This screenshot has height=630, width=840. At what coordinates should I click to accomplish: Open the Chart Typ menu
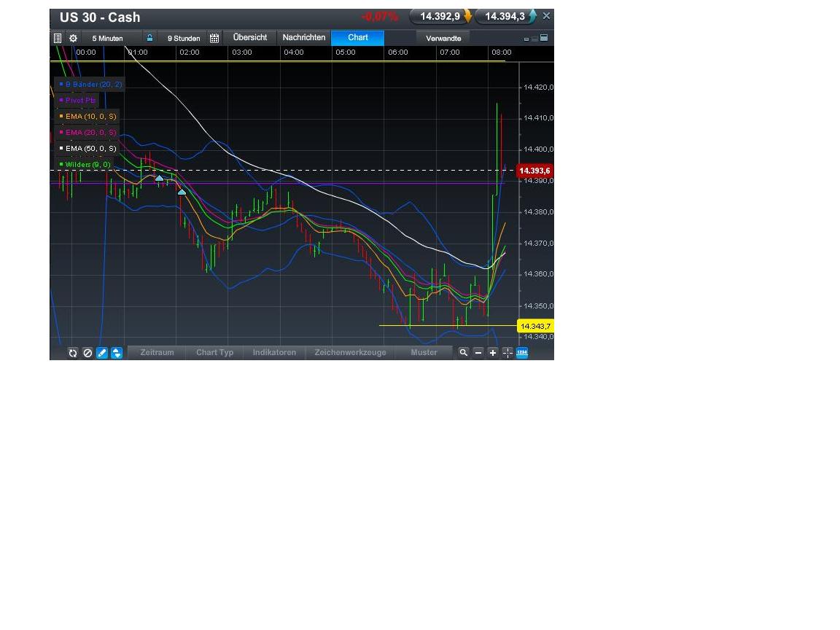[214, 352]
